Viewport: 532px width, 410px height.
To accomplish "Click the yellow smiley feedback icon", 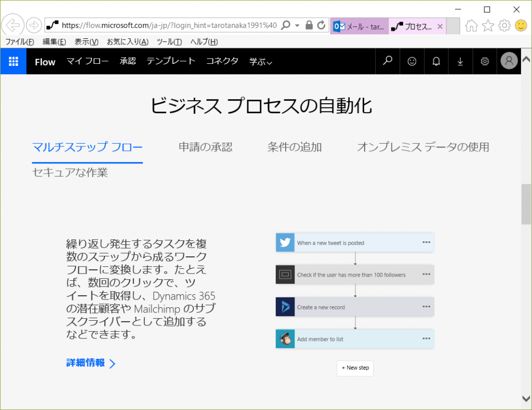I will pyautogui.click(x=521, y=25).
